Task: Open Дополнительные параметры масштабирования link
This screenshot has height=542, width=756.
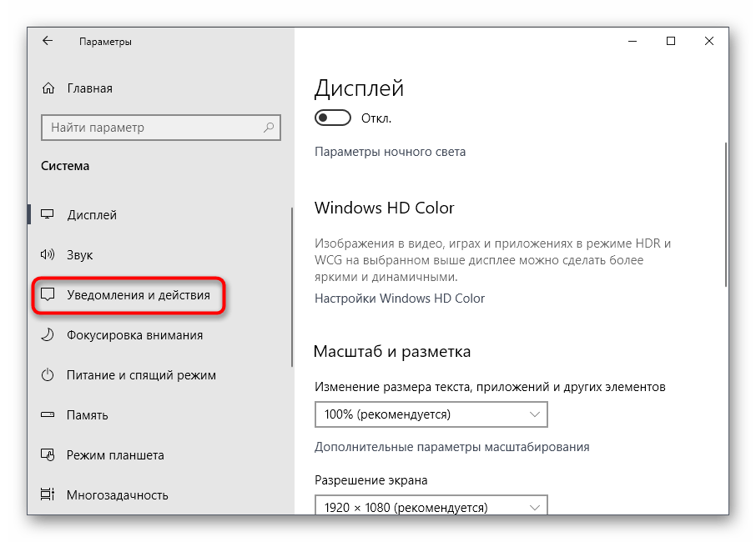Action: [x=451, y=447]
